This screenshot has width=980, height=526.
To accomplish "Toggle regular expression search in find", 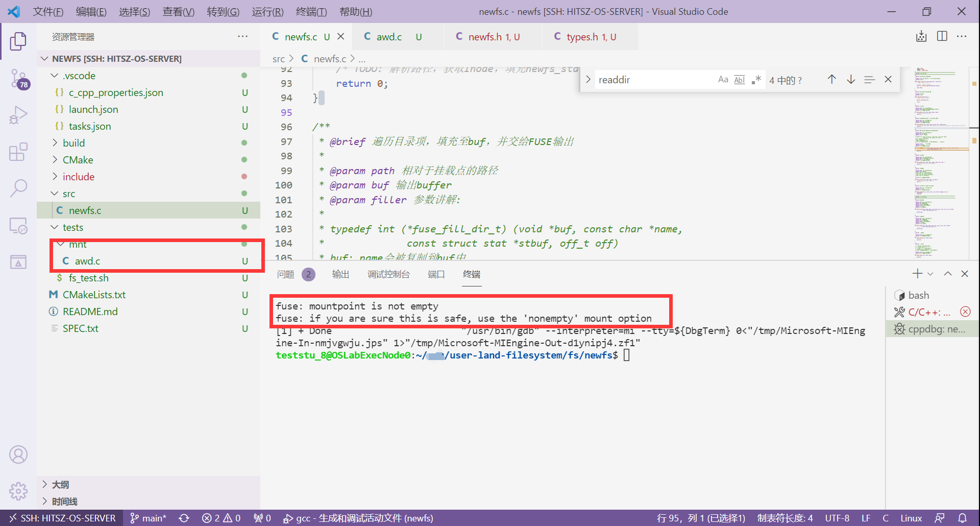I will 756,80.
